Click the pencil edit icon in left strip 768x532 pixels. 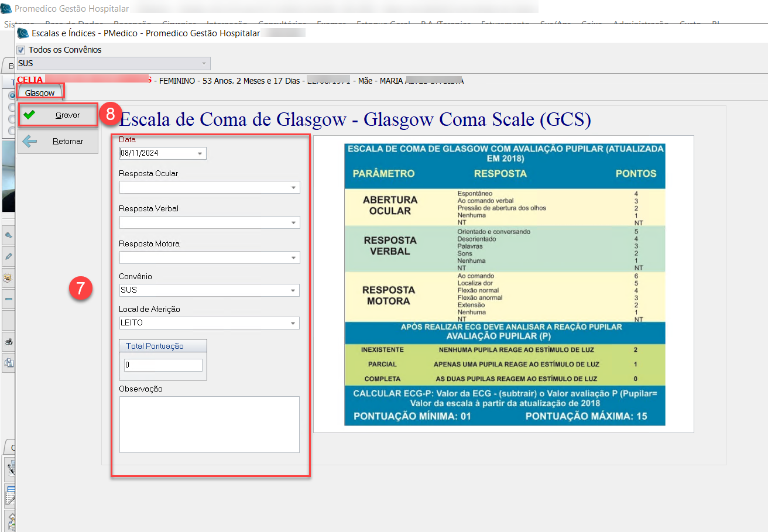tap(9, 256)
